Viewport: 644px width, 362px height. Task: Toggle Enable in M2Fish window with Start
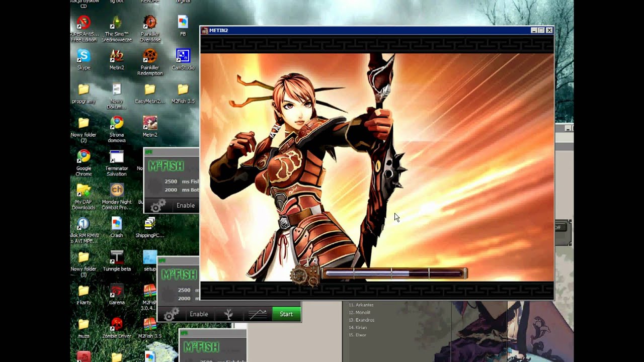[x=199, y=314]
